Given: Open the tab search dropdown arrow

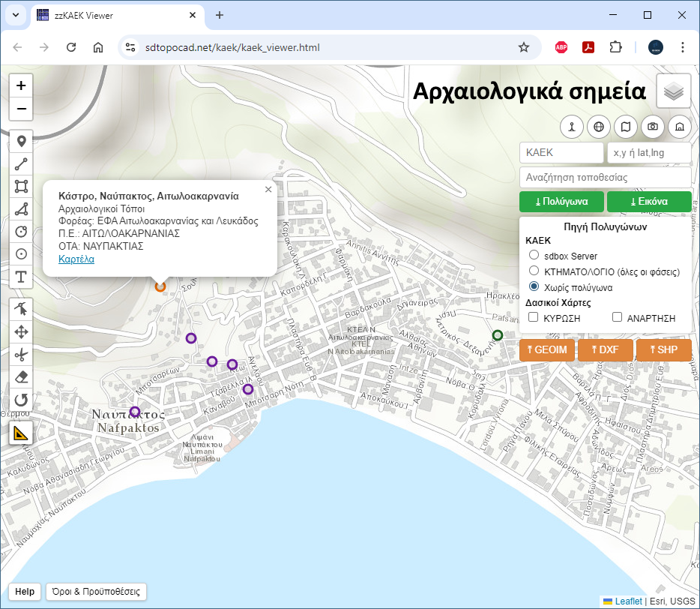Looking at the screenshot, I should (16, 15).
